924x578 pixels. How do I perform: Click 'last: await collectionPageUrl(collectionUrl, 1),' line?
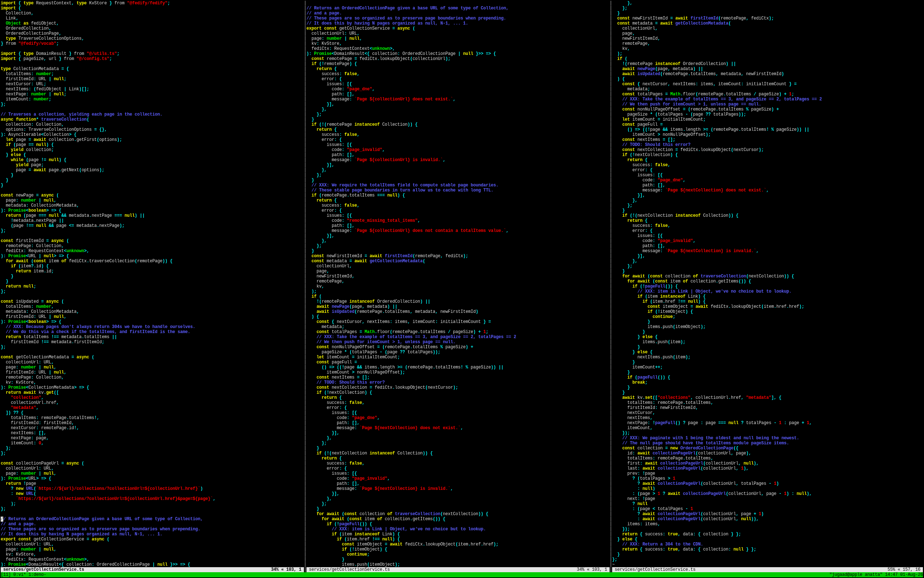(688, 468)
